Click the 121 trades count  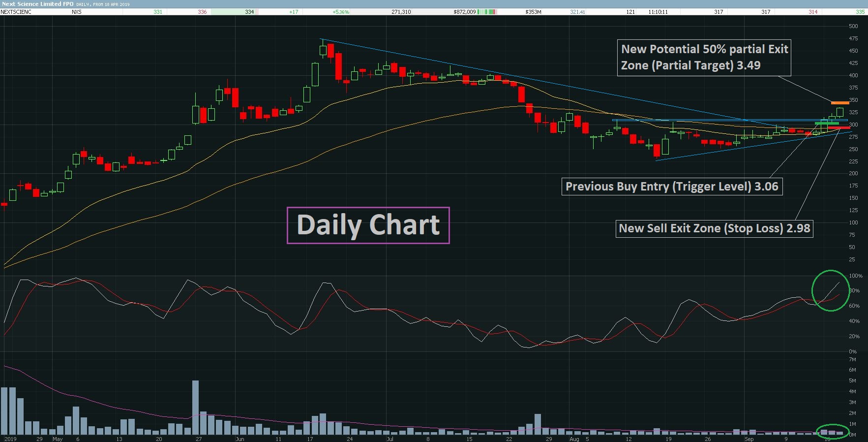coord(630,12)
